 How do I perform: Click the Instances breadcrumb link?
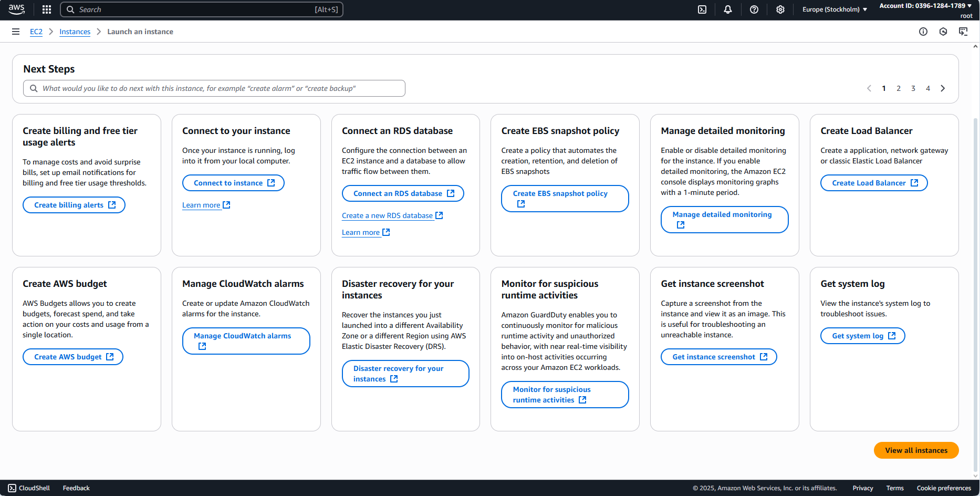click(x=75, y=32)
